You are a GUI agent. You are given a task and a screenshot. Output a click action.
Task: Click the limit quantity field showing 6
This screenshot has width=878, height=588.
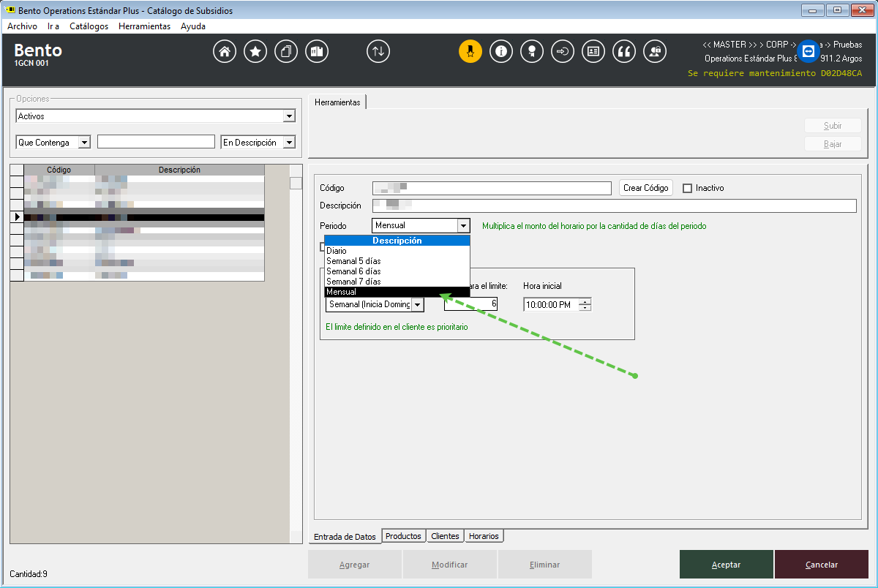470,303
